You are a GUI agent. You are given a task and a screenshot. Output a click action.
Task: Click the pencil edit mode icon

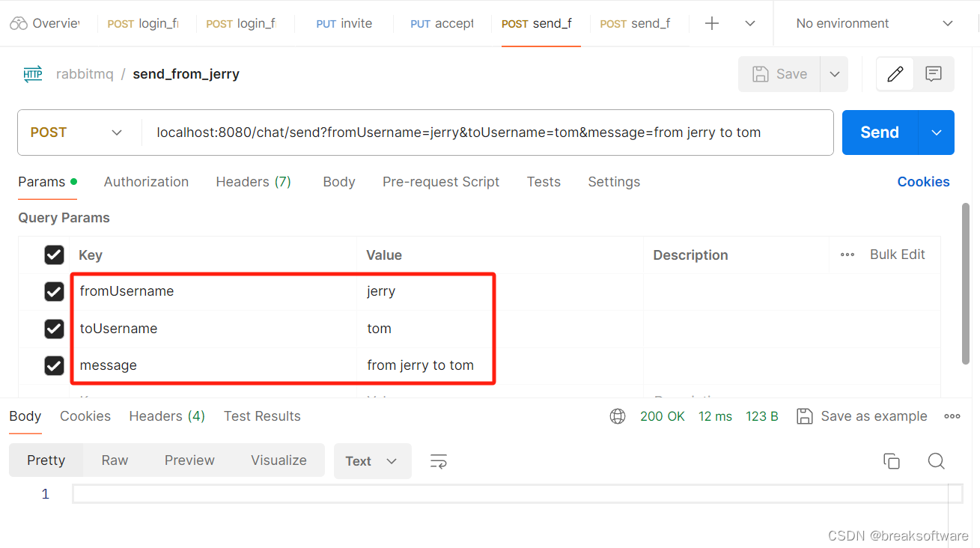pyautogui.click(x=895, y=74)
